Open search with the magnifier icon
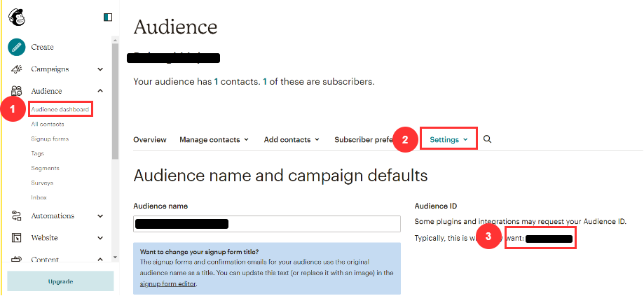The width and height of the screenshot is (644, 296). pos(488,139)
